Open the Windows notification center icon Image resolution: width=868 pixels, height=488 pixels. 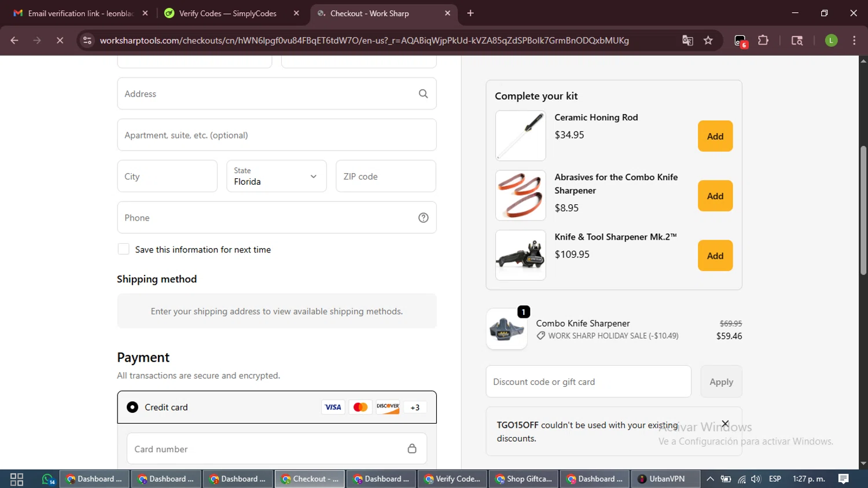[x=844, y=479]
